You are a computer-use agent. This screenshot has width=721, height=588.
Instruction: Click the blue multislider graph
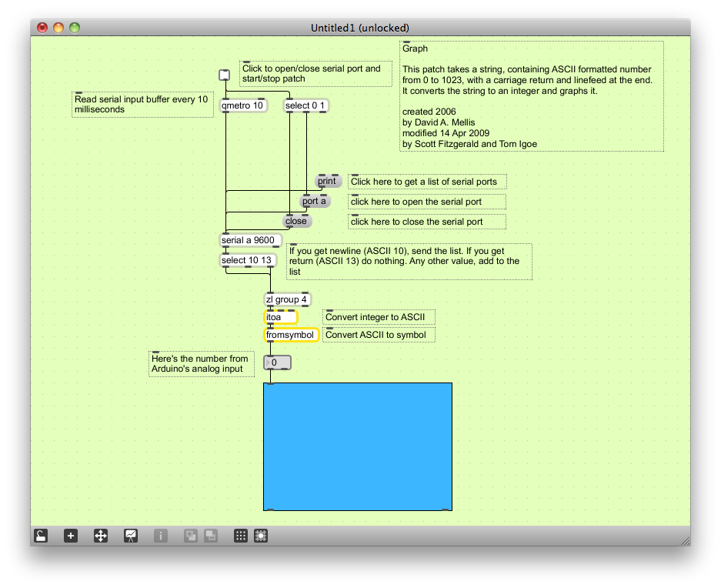(358, 446)
